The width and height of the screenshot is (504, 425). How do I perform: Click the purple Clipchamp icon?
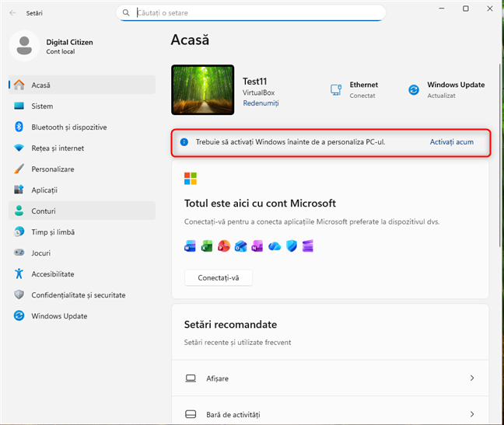307,246
